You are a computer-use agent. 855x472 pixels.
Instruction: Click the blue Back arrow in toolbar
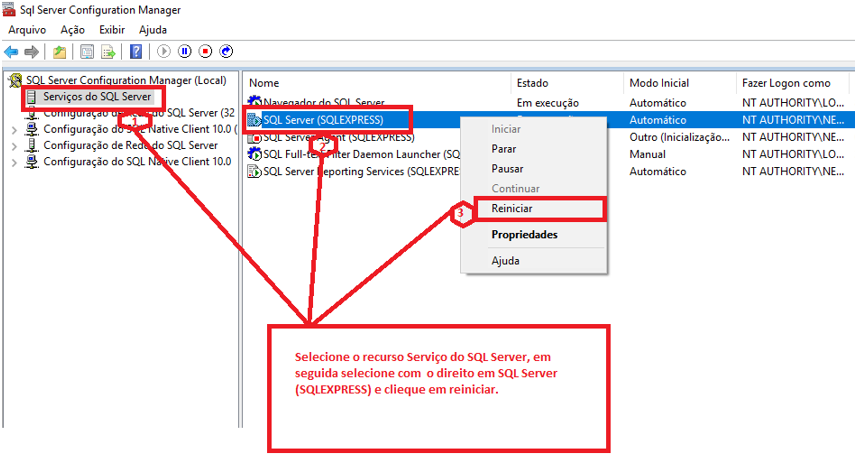pyautogui.click(x=11, y=52)
